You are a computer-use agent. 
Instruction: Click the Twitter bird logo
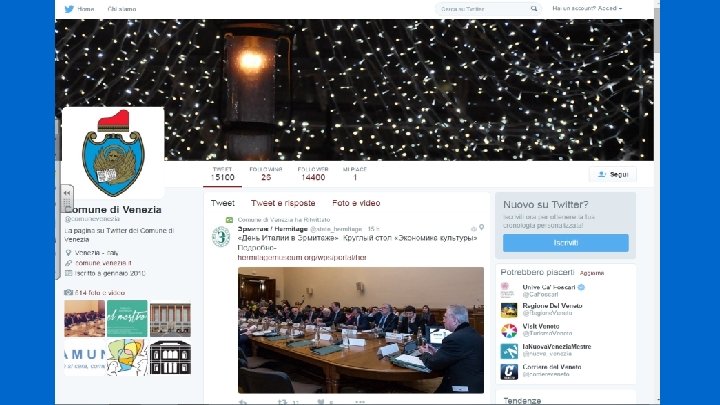(x=69, y=9)
